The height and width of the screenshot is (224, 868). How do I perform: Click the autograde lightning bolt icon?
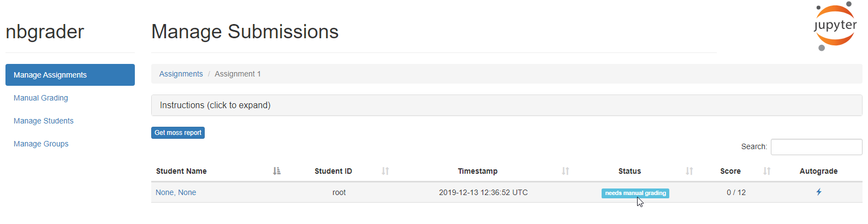818,192
